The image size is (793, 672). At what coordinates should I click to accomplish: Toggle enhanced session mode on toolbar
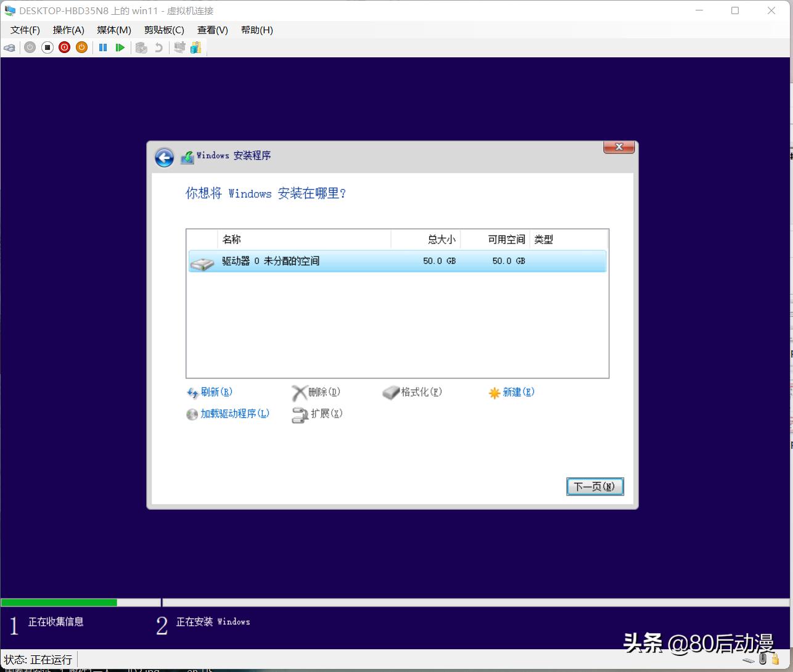[x=179, y=47]
